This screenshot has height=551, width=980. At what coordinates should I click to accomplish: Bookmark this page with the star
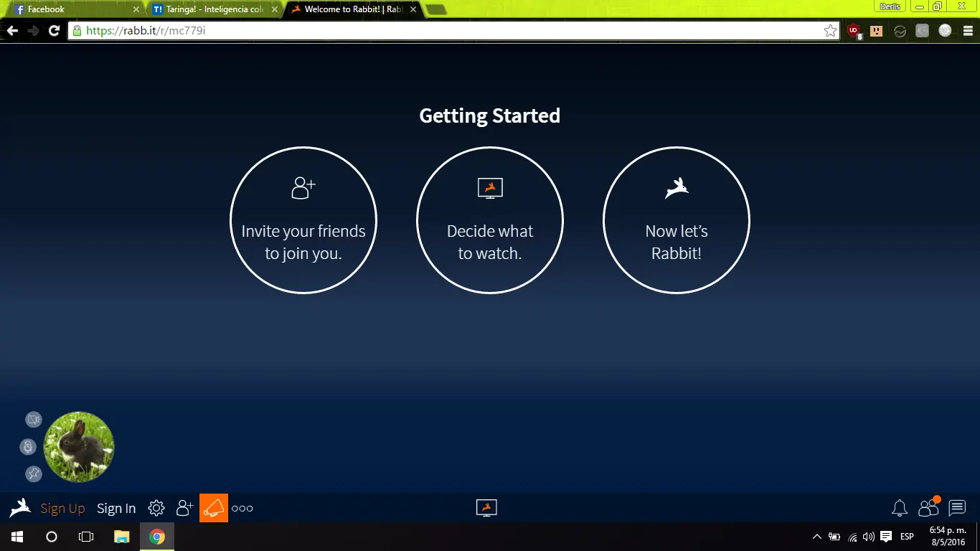tap(830, 30)
